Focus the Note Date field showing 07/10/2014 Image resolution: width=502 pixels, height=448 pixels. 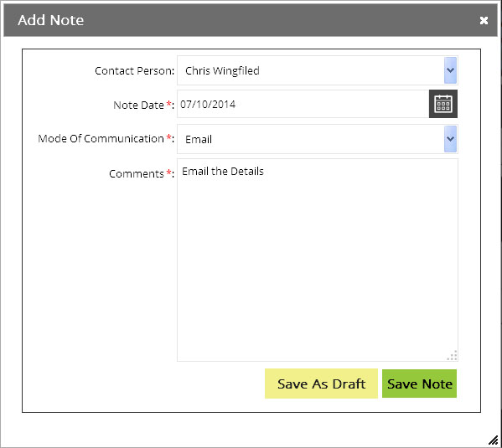[x=303, y=104]
